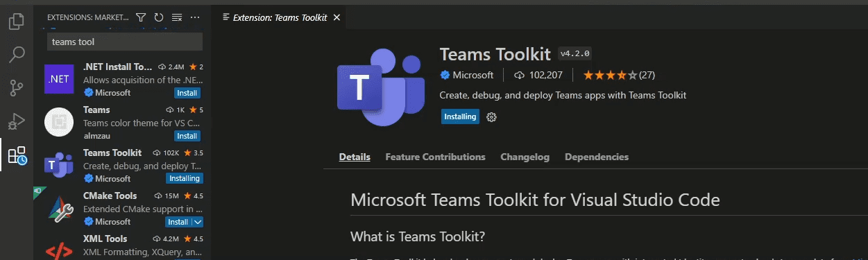Open the Dependencies tab
The height and width of the screenshot is (260, 868).
pyautogui.click(x=597, y=157)
